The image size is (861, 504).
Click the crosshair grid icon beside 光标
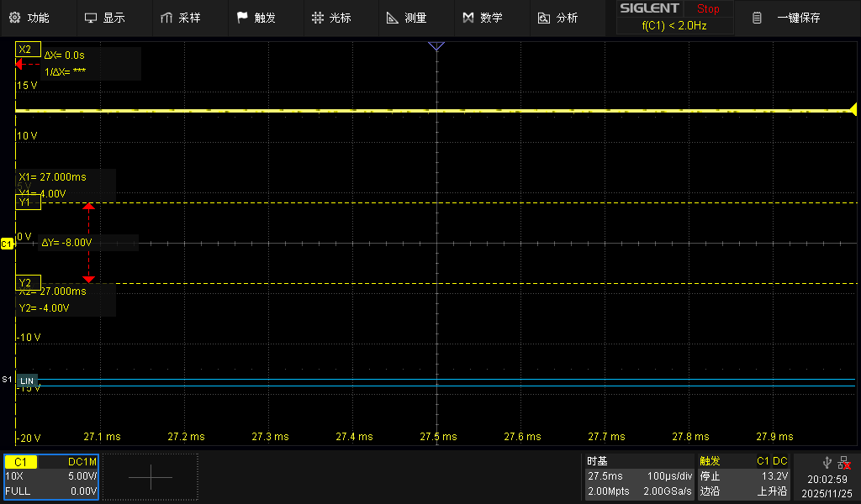click(317, 18)
